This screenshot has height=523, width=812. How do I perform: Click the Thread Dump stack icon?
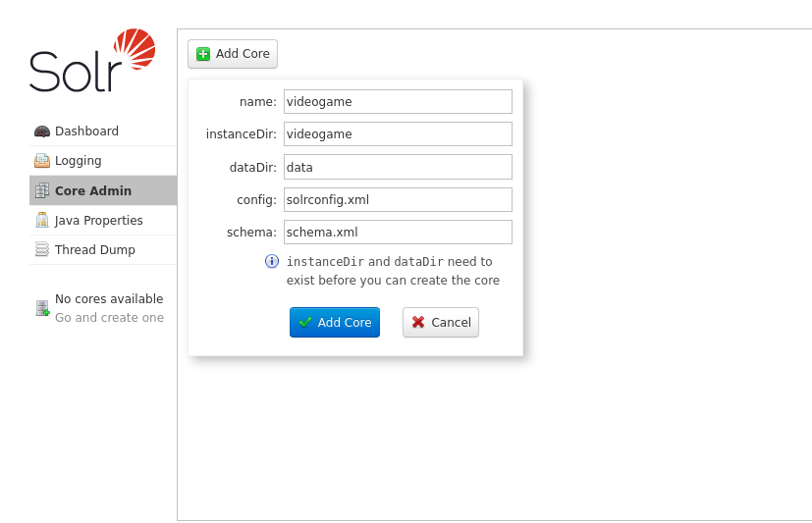[x=42, y=250]
